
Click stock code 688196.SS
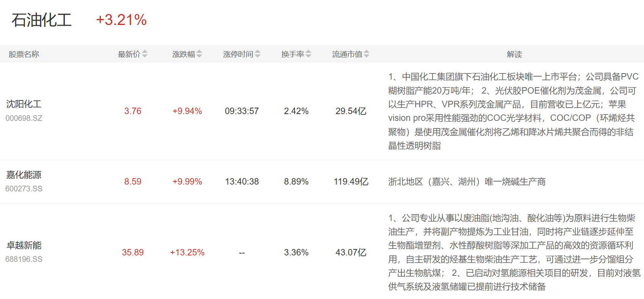click(x=24, y=259)
